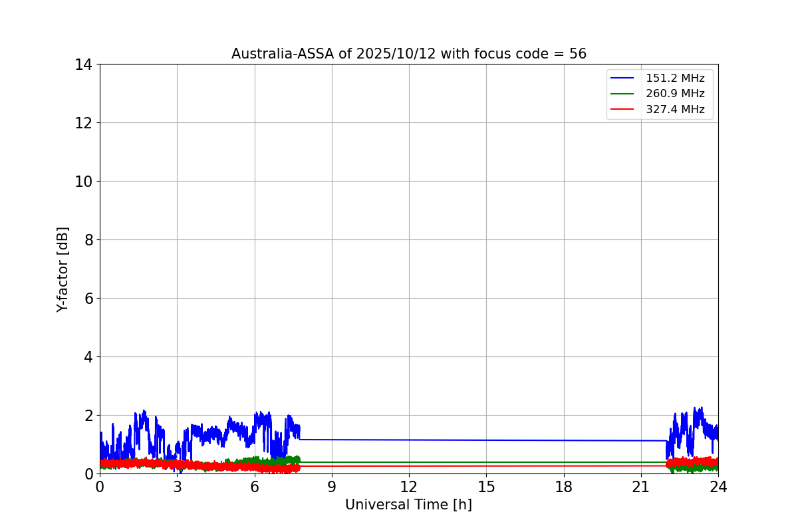Click the y-axis tick label 6

pos(88,299)
